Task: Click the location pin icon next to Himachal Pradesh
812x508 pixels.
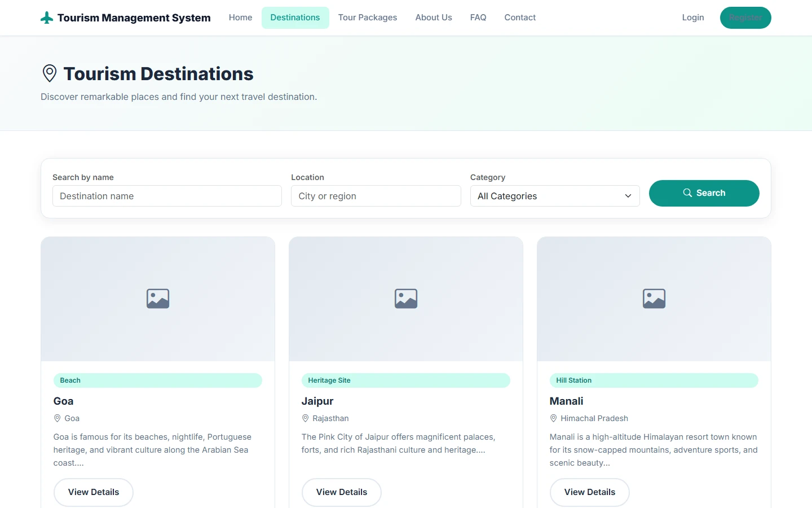Action: pos(553,418)
